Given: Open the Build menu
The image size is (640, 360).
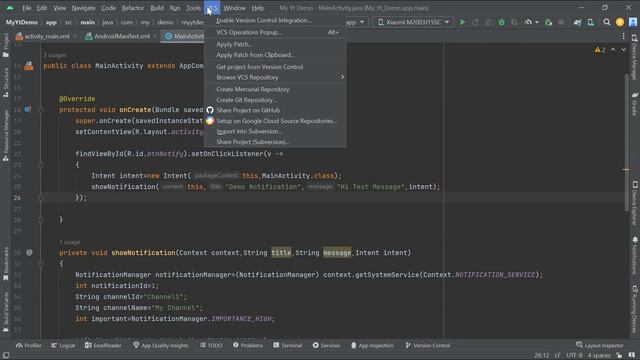Looking at the screenshot, I should 157,8.
